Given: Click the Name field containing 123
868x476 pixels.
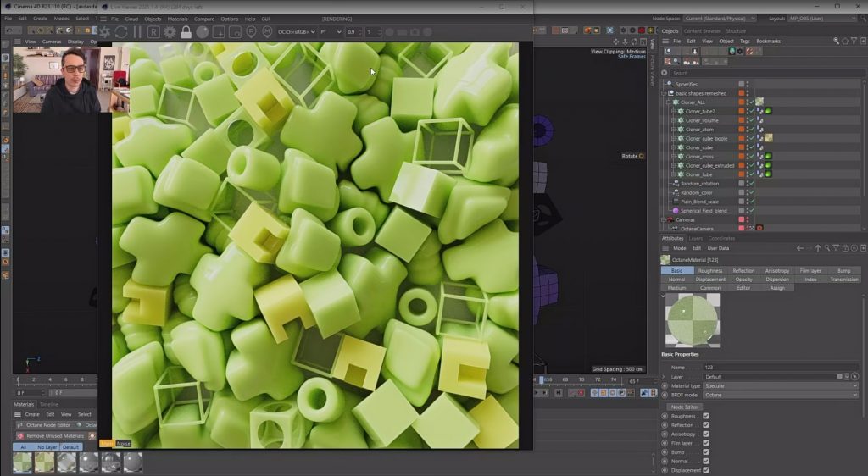Looking at the screenshot, I should click(x=781, y=367).
